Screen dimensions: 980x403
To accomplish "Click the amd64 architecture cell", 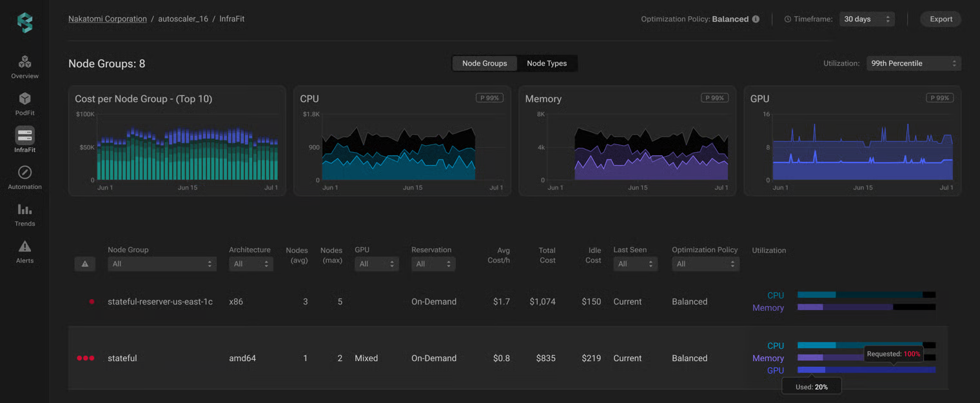I will click(242, 359).
